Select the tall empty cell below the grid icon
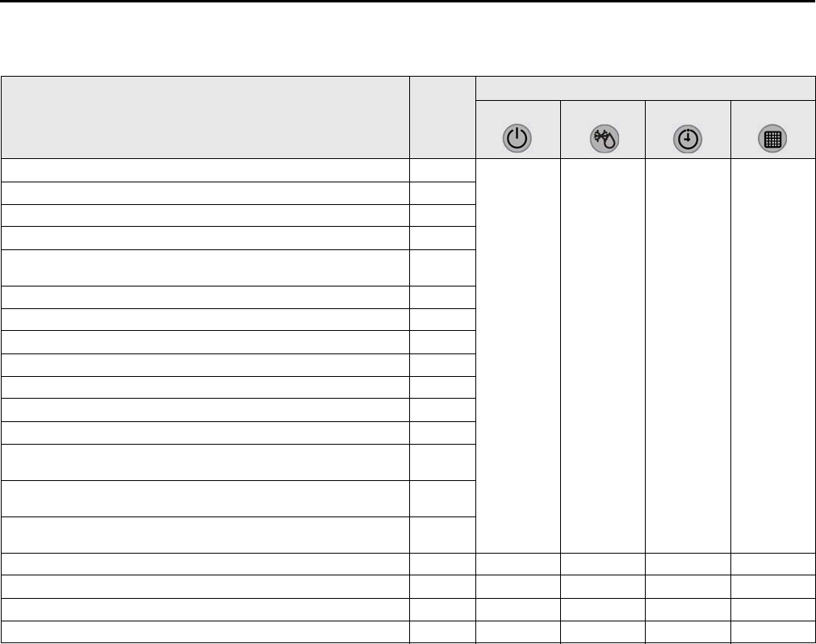816x644 pixels. [772, 356]
